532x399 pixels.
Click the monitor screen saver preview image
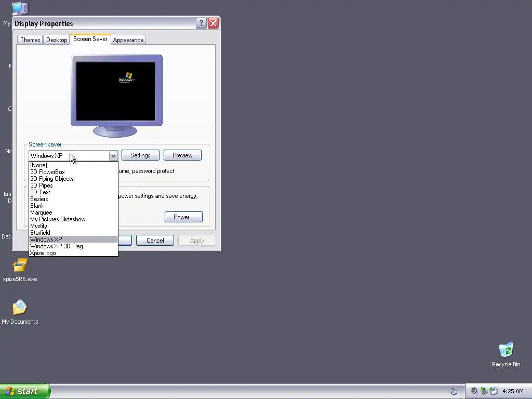tap(116, 91)
